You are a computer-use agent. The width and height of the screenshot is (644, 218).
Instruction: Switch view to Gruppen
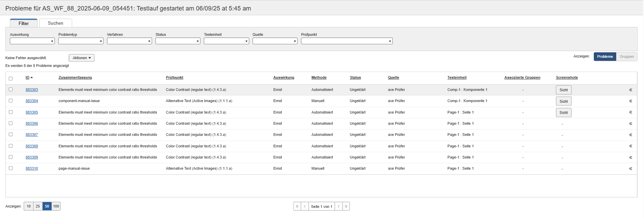point(626,56)
